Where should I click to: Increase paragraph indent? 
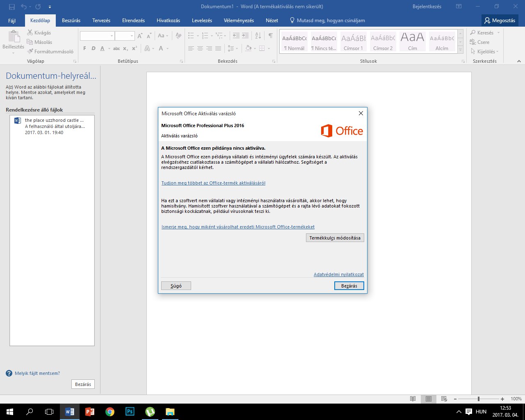[245, 36]
